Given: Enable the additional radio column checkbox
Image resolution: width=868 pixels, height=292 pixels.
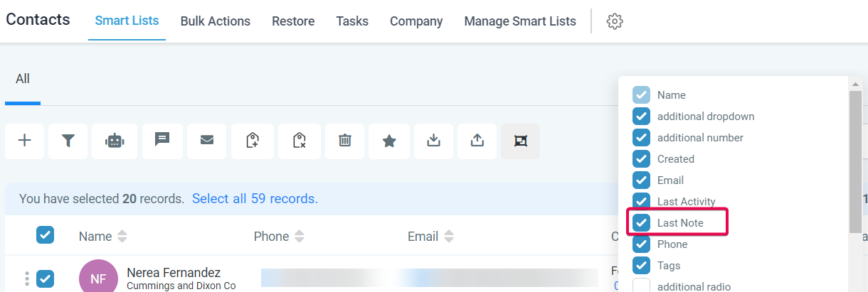Looking at the screenshot, I should [642, 286].
